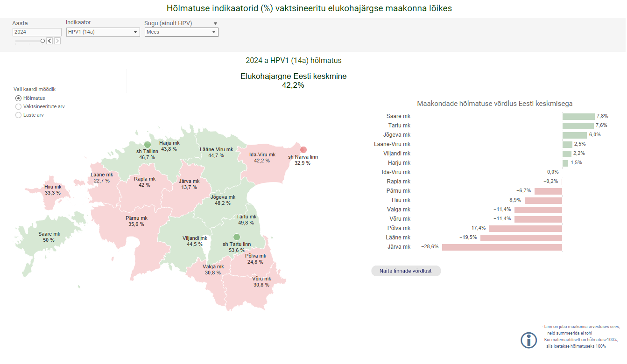Click the Lääne-Viru mk bar showing 2,5%
The height and width of the screenshot is (364, 627).
[568, 144]
